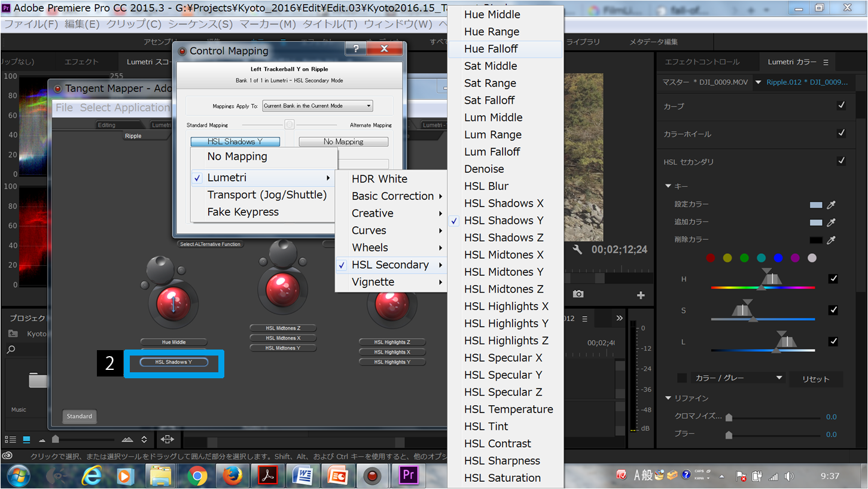This screenshot has width=868, height=489.
Task: Click the eyedropper next to 追加カラー
Action: (831, 222)
